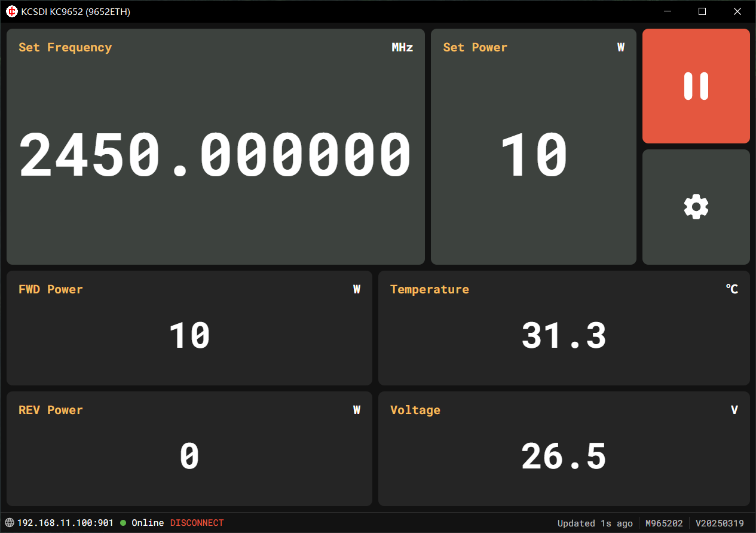Select the REV Power reading panel
The height and width of the screenshot is (533, 756).
189,449
